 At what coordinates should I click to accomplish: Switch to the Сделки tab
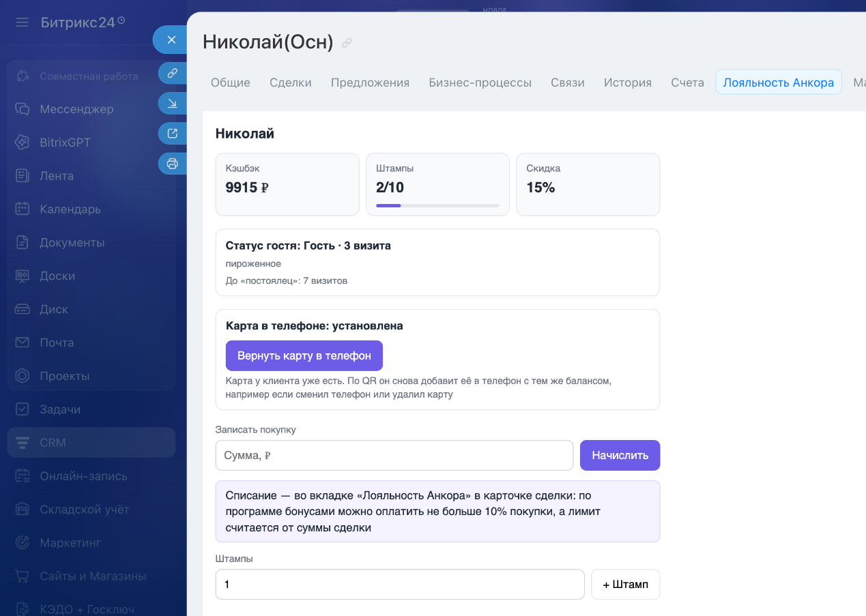coord(291,83)
